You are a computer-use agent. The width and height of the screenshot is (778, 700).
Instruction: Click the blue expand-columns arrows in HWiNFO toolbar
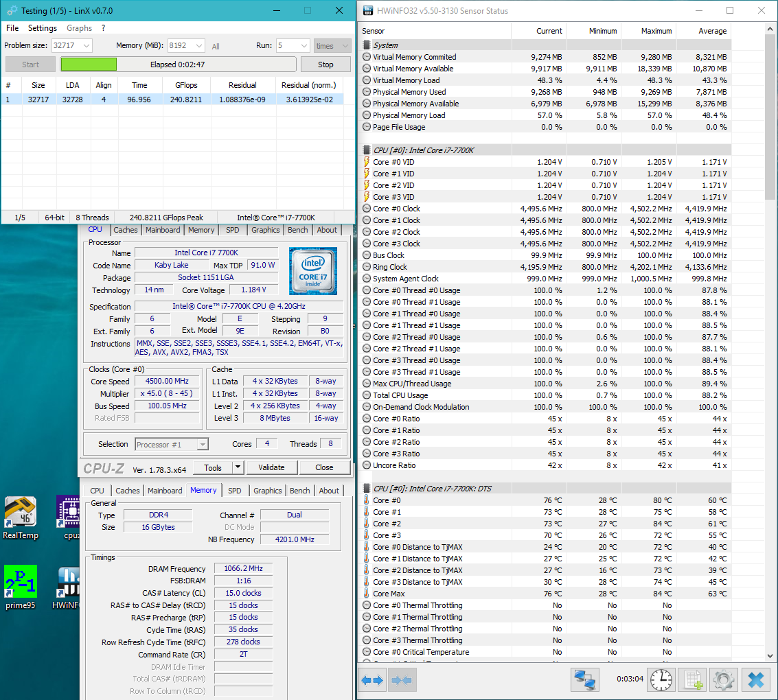click(372, 680)
